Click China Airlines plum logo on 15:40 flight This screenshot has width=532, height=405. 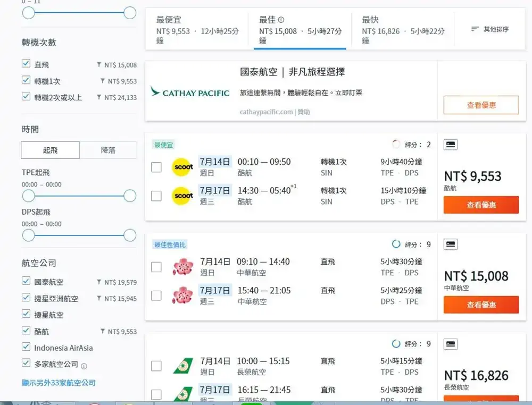click(x=183, y=295)
